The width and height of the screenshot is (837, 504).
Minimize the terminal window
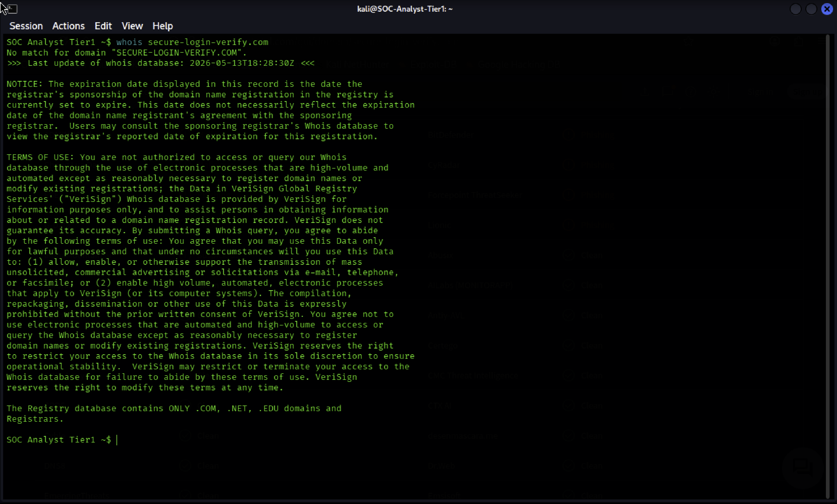coord(796,9)
